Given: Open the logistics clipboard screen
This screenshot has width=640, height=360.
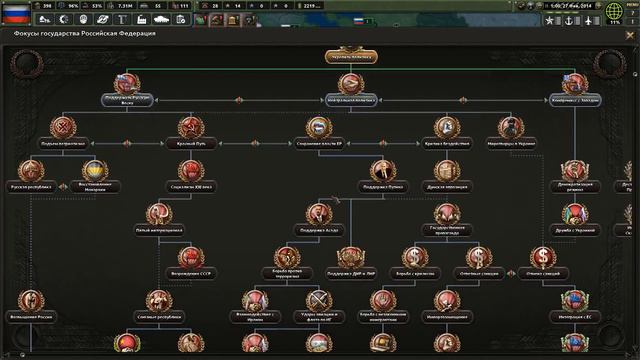Looking at the screenshot, I should point(181,19).
